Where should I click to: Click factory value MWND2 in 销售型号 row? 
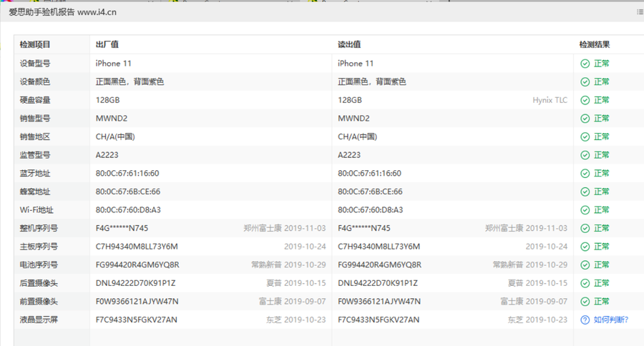112,119
